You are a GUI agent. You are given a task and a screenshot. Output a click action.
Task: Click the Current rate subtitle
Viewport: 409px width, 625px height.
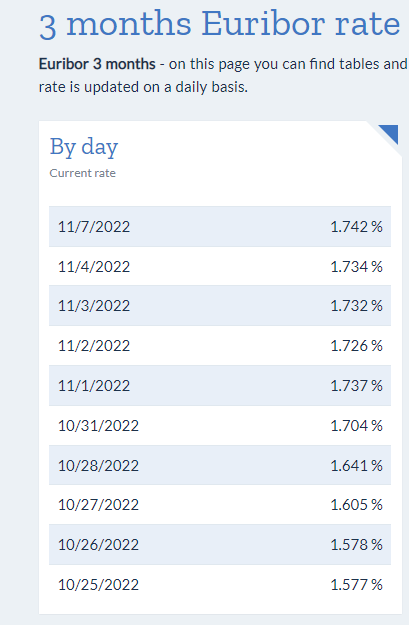click(83, 173)
